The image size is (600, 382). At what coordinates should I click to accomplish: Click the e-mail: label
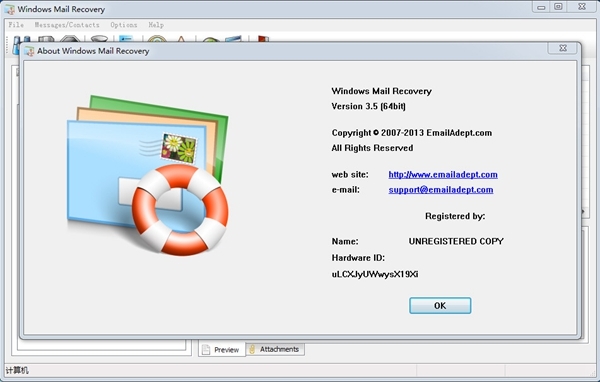(346, 190)
